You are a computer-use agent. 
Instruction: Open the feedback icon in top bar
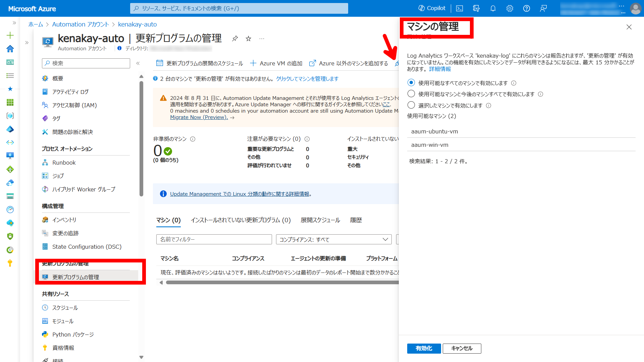click(x=543, y=8)
